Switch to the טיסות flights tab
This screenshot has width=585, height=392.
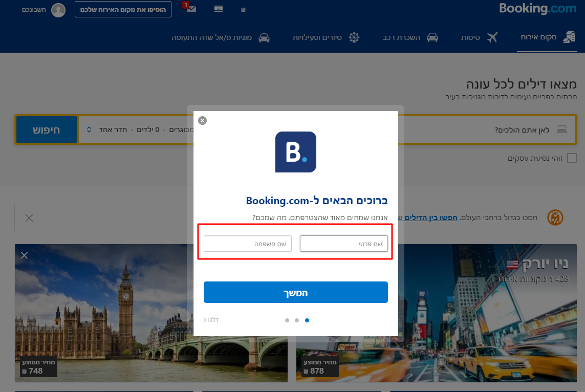coord(480,37)
